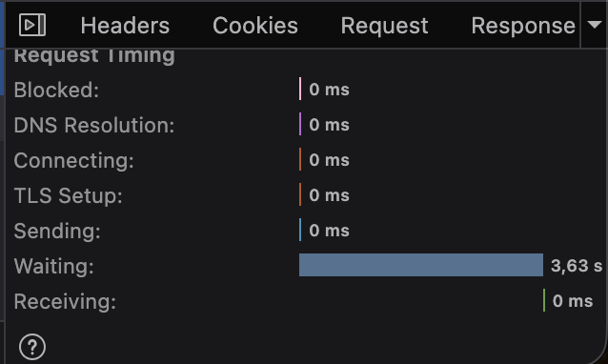The height and width of the screenshot is (364, 608).
Task: Click the Blocked timing label
Action: (56, 90)
